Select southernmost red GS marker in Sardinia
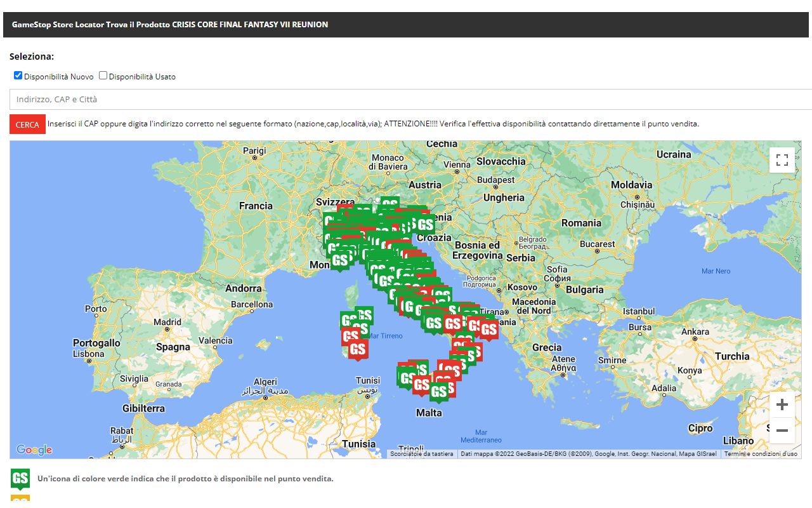Image resolution: width=812 pixels, height=508 pixels. coord(358,349)
